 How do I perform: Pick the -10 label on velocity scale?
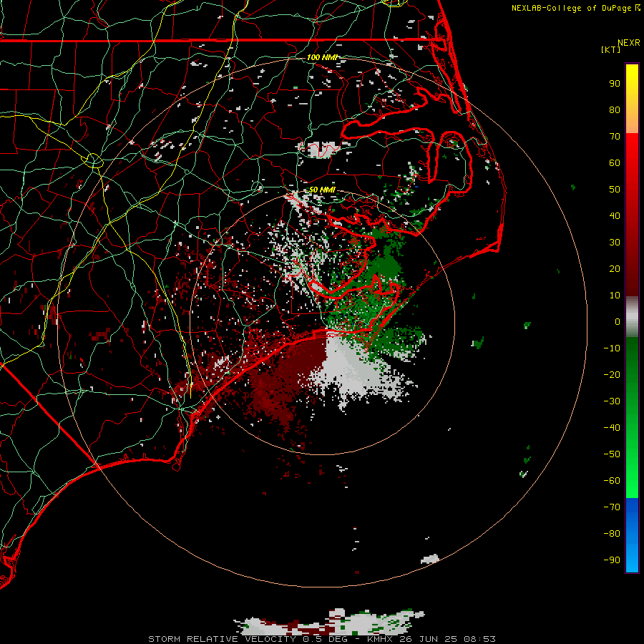point(612,348)
